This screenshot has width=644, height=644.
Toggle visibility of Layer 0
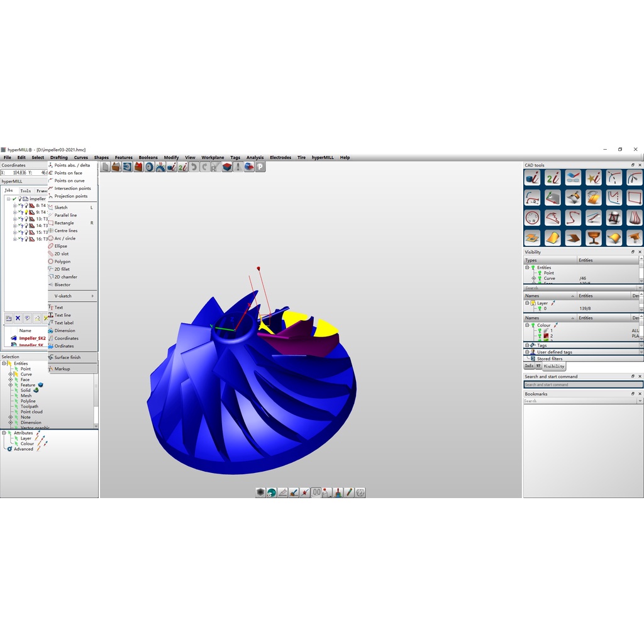[540, 308]
